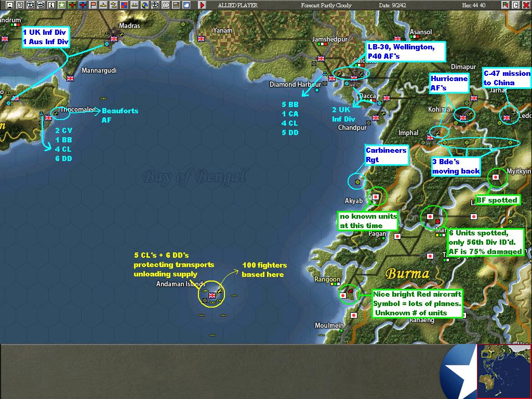Select the Japanese base east of Mandalay
The width and height of the screenshot is (532, 399).
[x=474, y=217]
